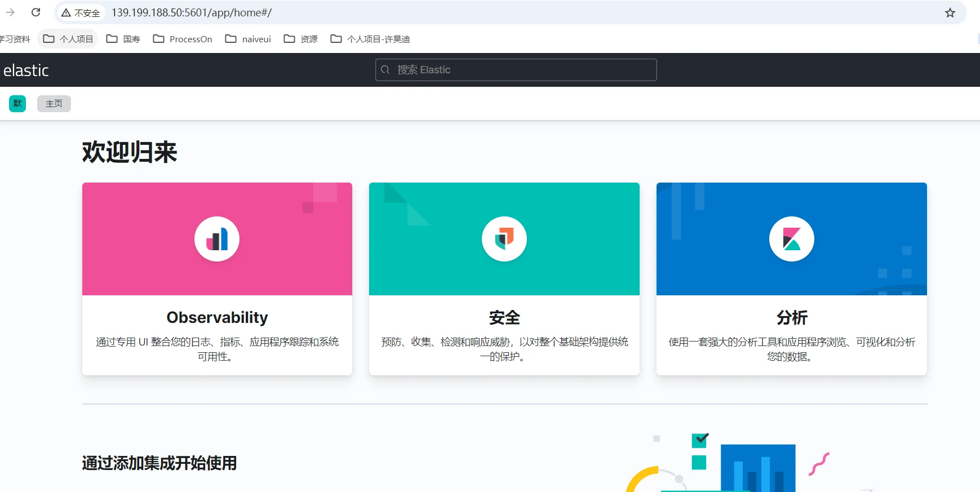Image resolution: width=980 pixels, height=492 pixels.
Task: Reload the page with the refresh icon
Action: click(36, 12)
